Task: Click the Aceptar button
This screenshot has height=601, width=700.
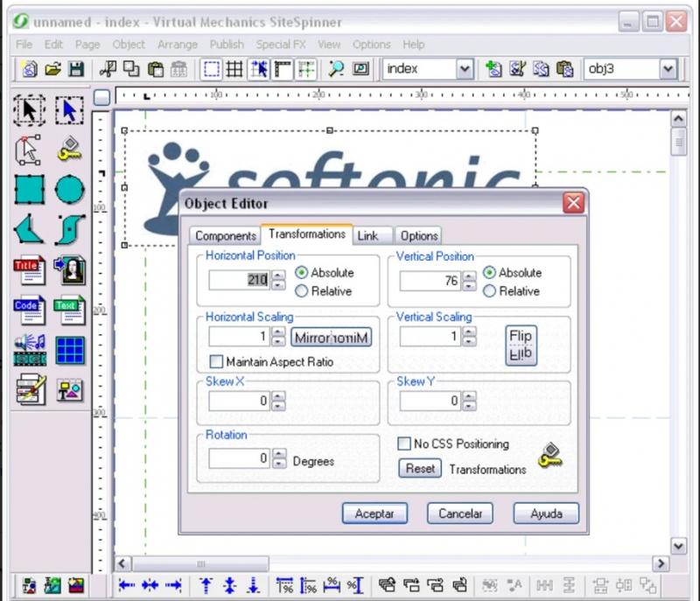Action: pyautogui.click(x=374, y=514)
